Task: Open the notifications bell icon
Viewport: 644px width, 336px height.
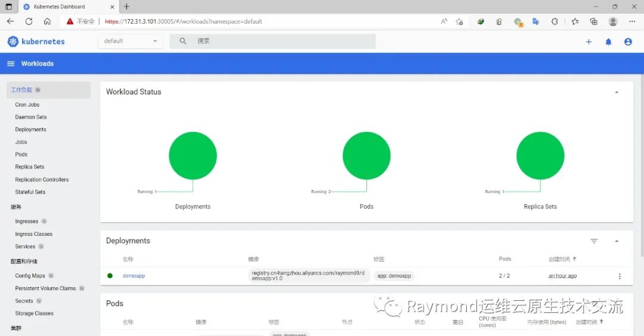Action: point(608,42)
